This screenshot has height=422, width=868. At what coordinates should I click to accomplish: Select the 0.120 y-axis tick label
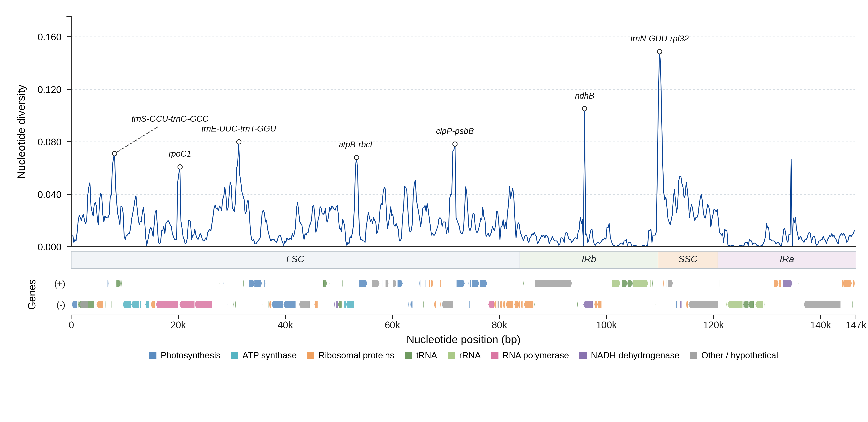50,90
